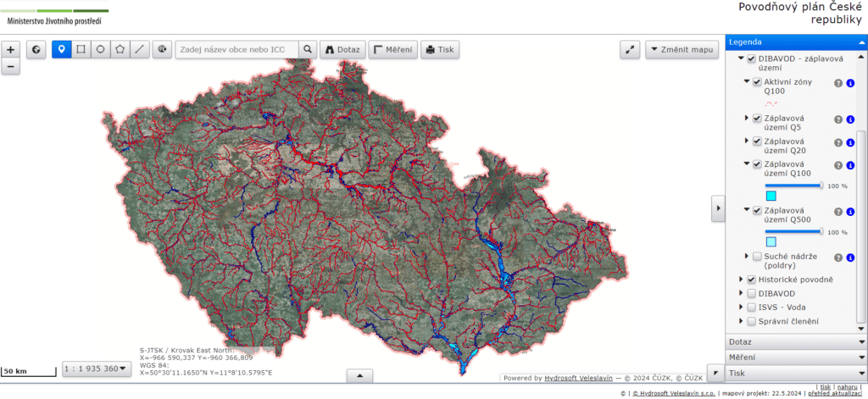Toggle fullscreen map with the arrows icon
Image resolution: width=868 pixels, height=399 pixels.
pos(630,50)
